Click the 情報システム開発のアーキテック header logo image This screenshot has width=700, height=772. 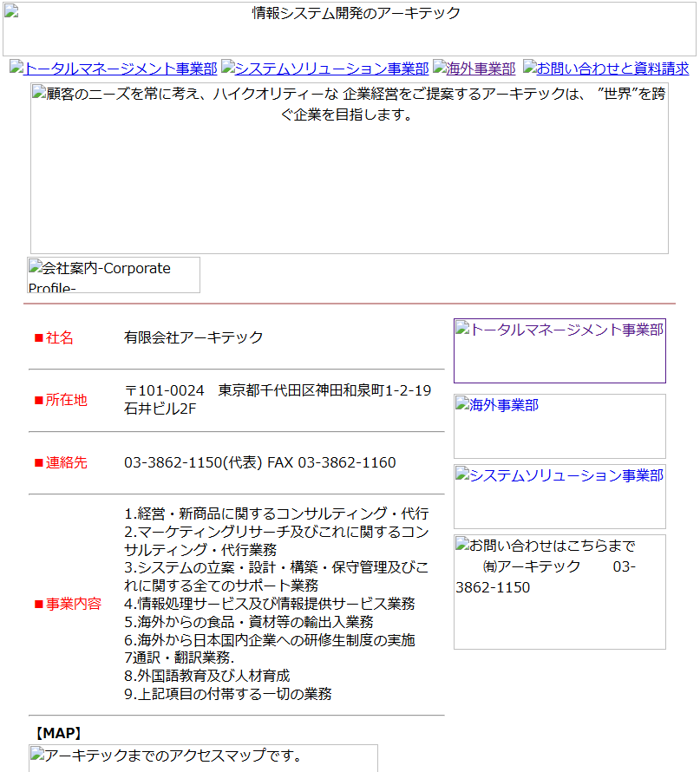coord(350,29)
